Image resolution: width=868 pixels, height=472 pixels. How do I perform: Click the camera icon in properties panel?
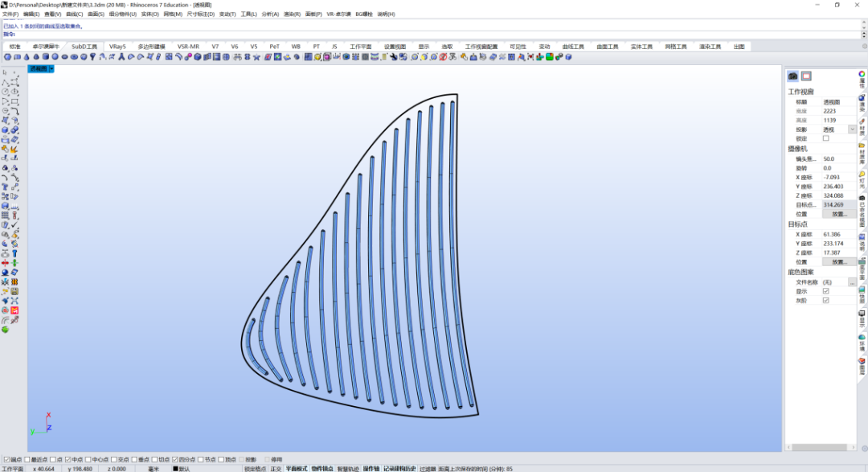(792, 76)
